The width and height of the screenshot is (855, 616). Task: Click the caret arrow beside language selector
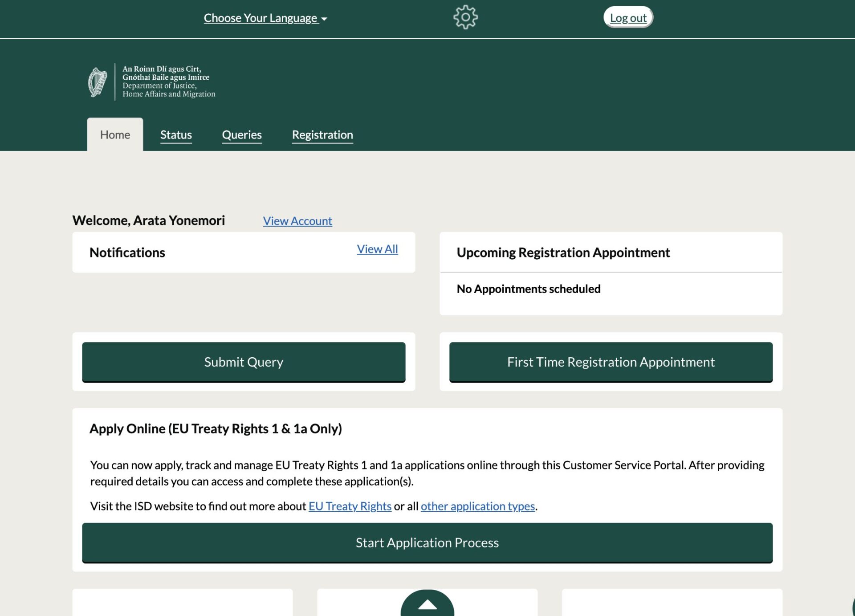[x=324, y=19]
